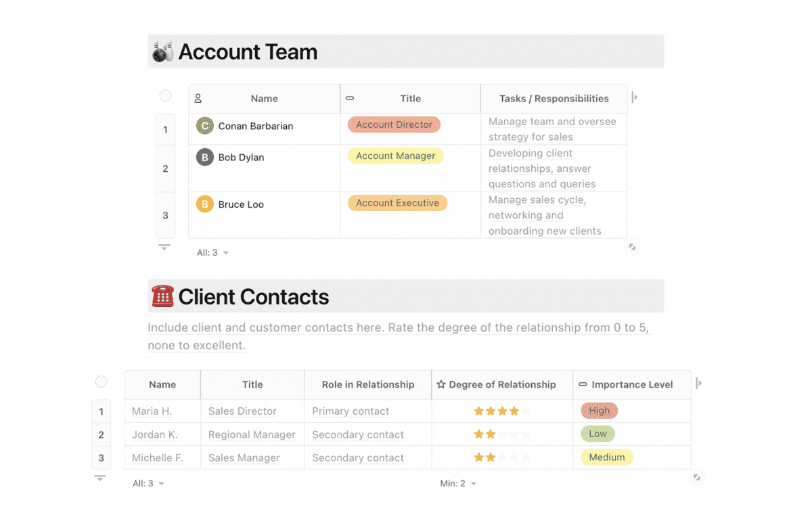Image resolution: width=812 pixels, height=525 pixels.
Task: Click the red High importance tag
Action: 600,411
